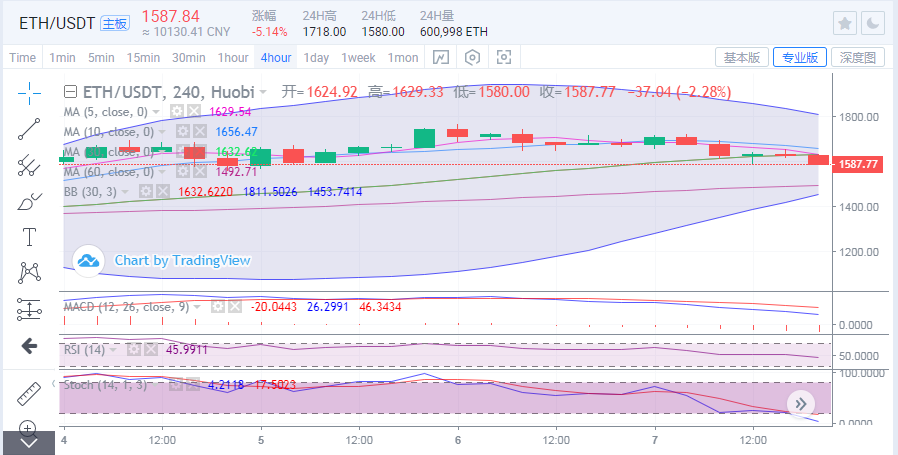Select the text annotation tool
Image resolution: width=898 pixels, height=455 pixels.
click(x=29, y=237)
